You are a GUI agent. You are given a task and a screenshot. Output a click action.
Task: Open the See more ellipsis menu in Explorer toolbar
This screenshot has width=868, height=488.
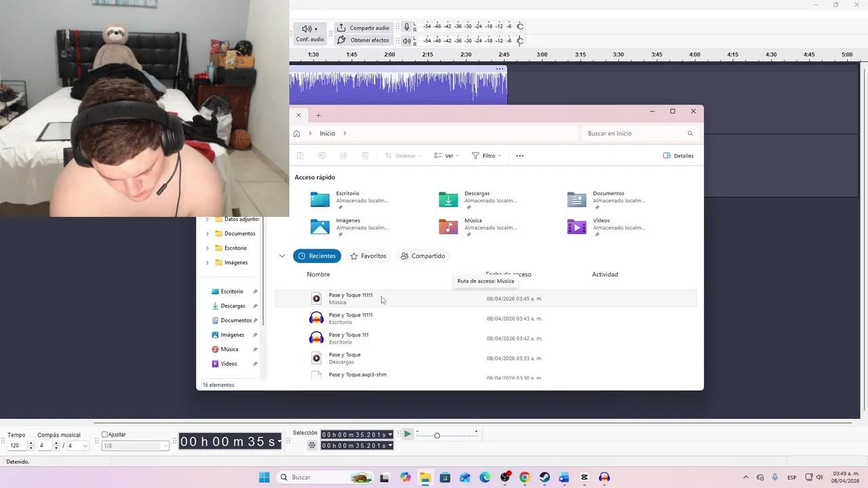(x=520, y=156)
